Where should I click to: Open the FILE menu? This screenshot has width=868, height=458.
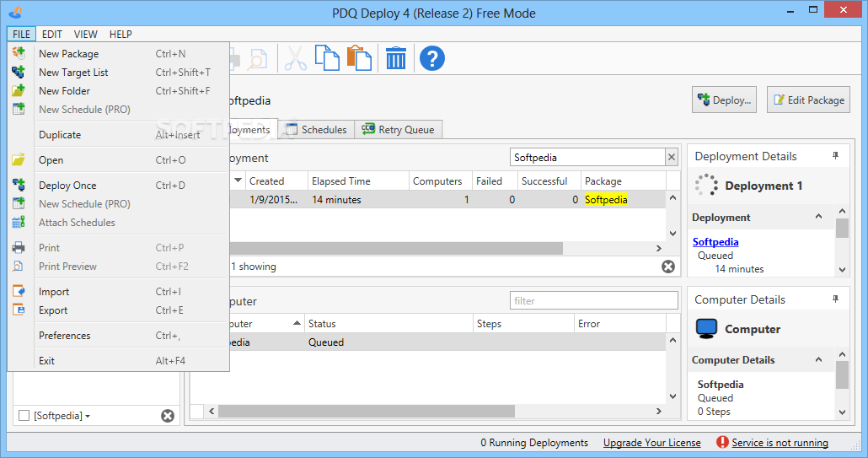click(22, 35)
